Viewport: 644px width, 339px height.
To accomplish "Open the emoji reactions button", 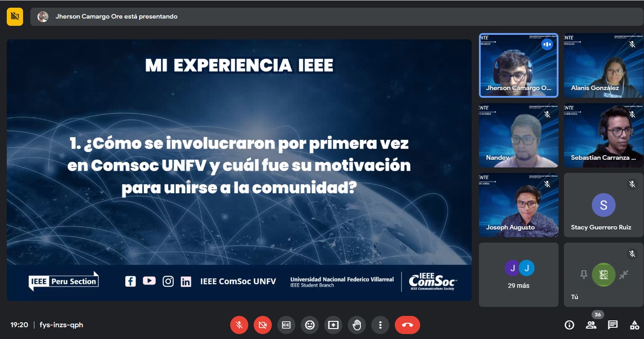I will pyautogui.click(x=310, y=325).
